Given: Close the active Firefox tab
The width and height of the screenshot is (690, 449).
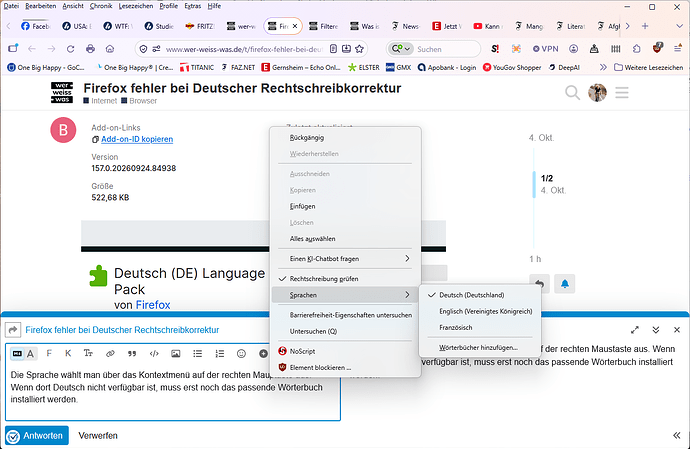Looking at the screenshot, I should click(295, 26).
